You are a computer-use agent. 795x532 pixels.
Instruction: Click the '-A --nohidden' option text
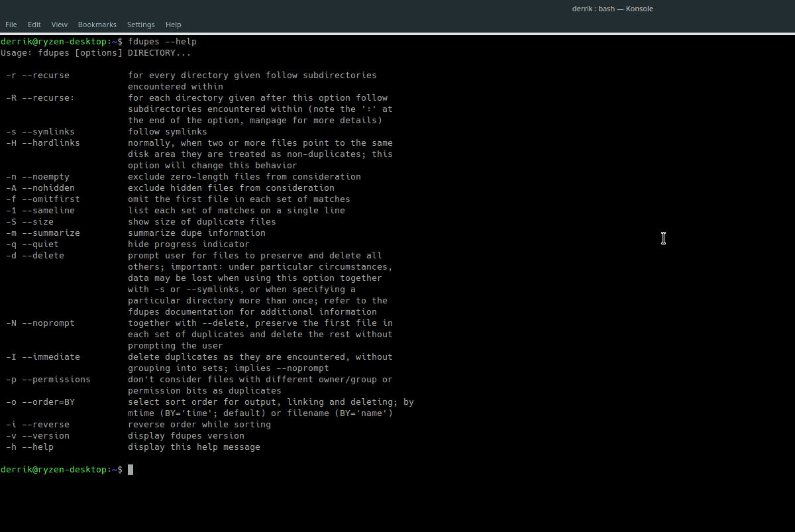[x=40, y=188]
